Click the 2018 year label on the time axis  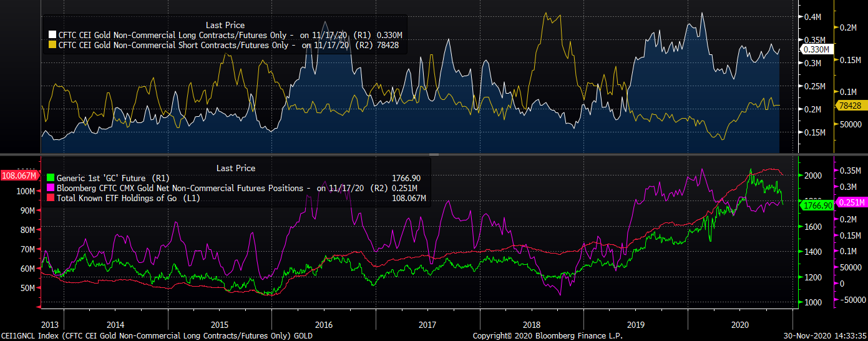[x=532, y=325]
